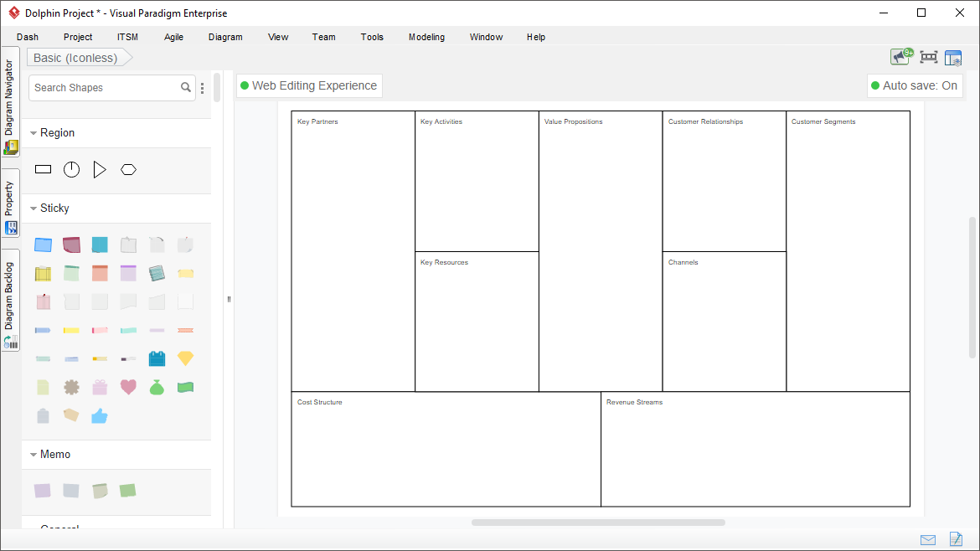Open the Tools menu

pos(372,37)
